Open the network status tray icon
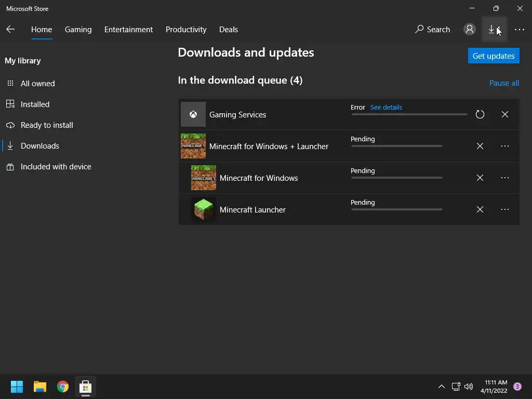Viewport: 532px width, 399px height. click(x=456, y=387)
